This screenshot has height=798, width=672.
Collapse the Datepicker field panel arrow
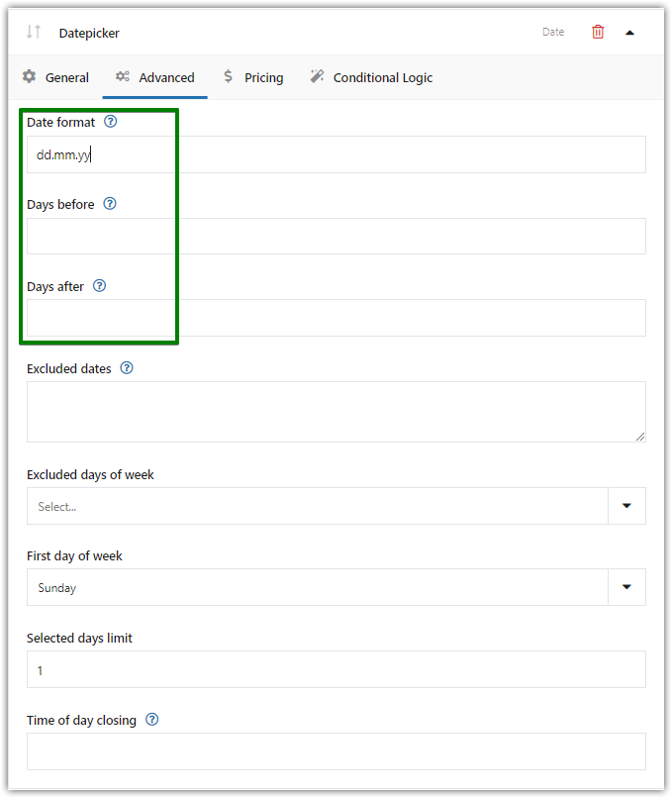629,33
